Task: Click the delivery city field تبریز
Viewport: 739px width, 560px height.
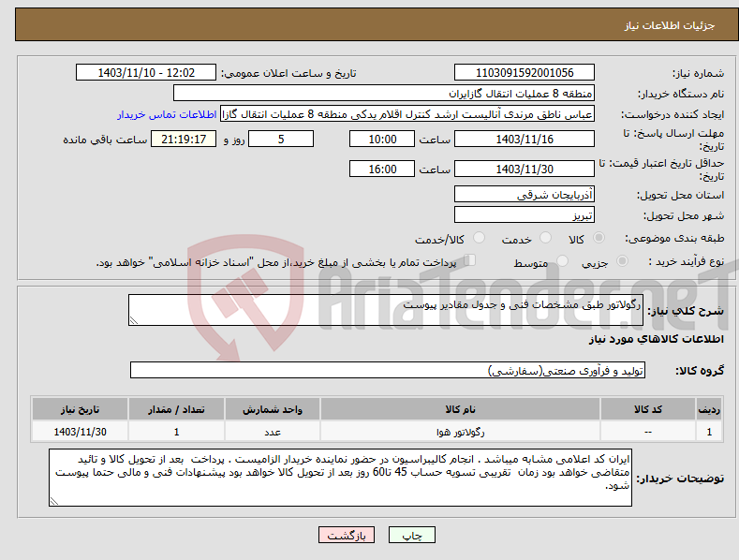Action: pyautogui.click(x=525, y=215)
